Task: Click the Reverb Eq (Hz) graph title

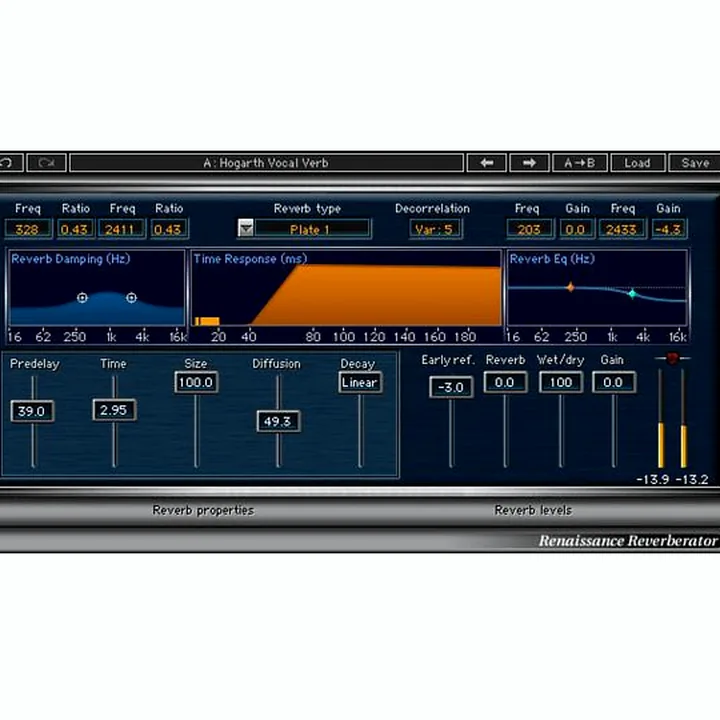Action: coord(552,259)
